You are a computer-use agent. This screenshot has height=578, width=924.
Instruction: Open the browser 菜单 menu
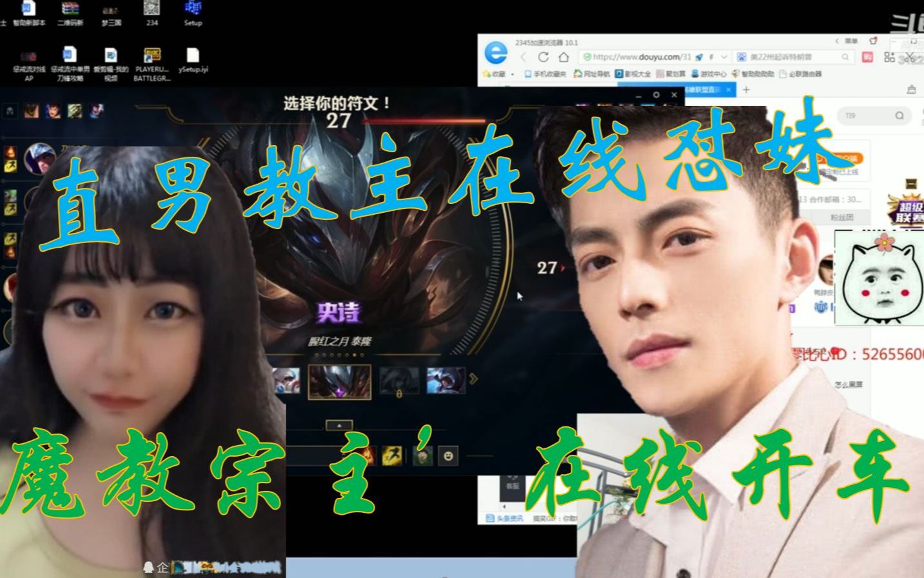point(850,41)
